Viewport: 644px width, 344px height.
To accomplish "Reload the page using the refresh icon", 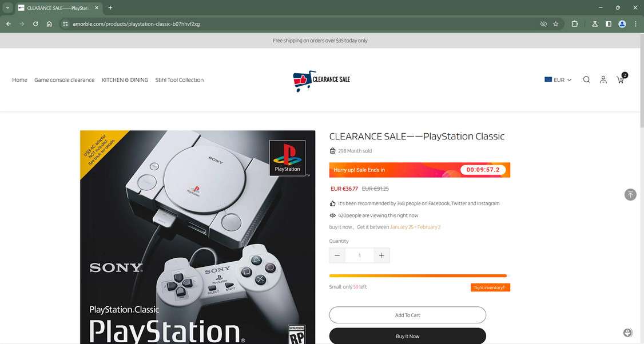I will pyautogui.click(x=35, y=24).
